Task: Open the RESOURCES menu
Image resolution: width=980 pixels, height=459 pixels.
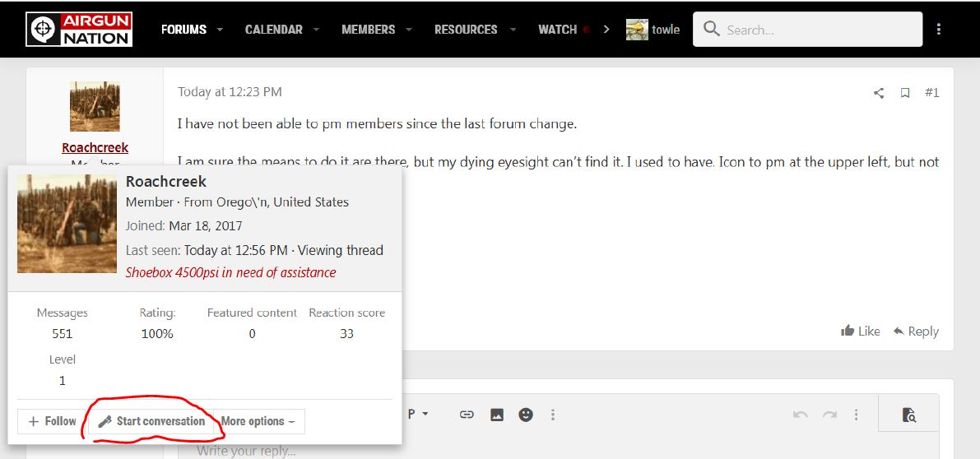Action: point(467,30)
